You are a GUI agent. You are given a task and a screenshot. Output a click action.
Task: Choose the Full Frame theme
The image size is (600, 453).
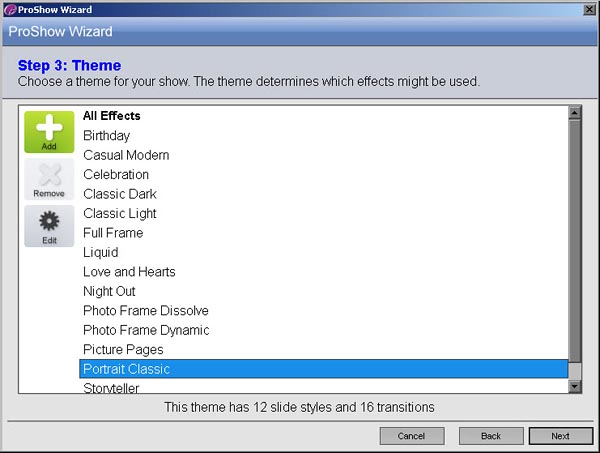[323, 233]
